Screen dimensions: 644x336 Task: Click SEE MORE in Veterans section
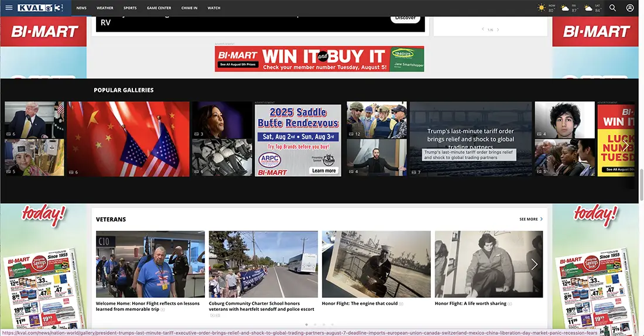click(529, 220)
